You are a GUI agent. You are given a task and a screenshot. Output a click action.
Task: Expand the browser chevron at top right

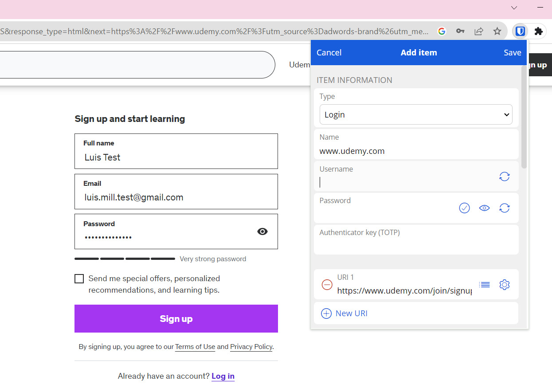pos(513,8)
